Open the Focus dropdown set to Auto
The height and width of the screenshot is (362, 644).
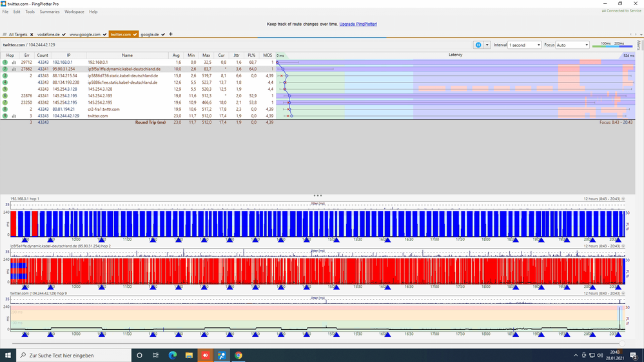click(x=572, y=45)
